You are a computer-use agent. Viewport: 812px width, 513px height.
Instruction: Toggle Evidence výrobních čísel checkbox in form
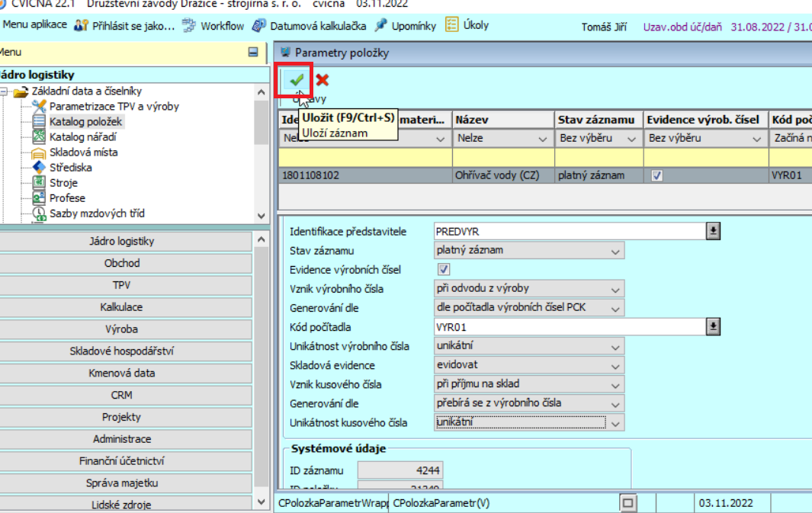[x=444, y=270]
